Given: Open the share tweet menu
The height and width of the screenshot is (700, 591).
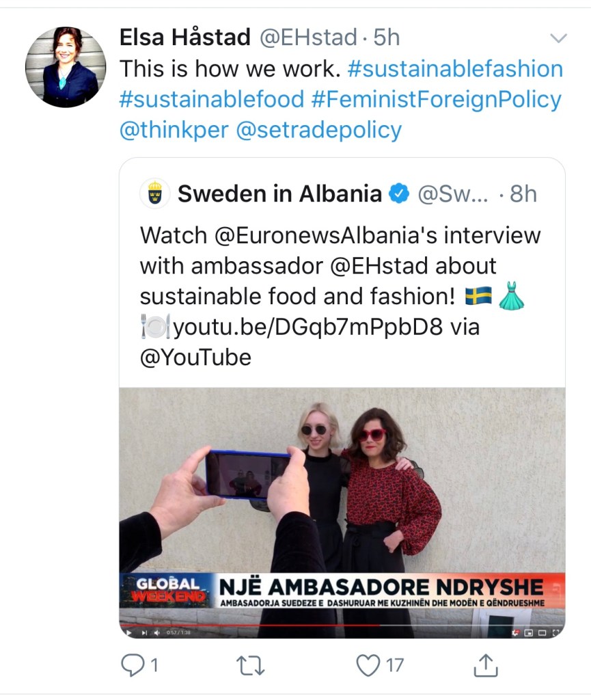Looking at the screenshot, I should 484,664.
